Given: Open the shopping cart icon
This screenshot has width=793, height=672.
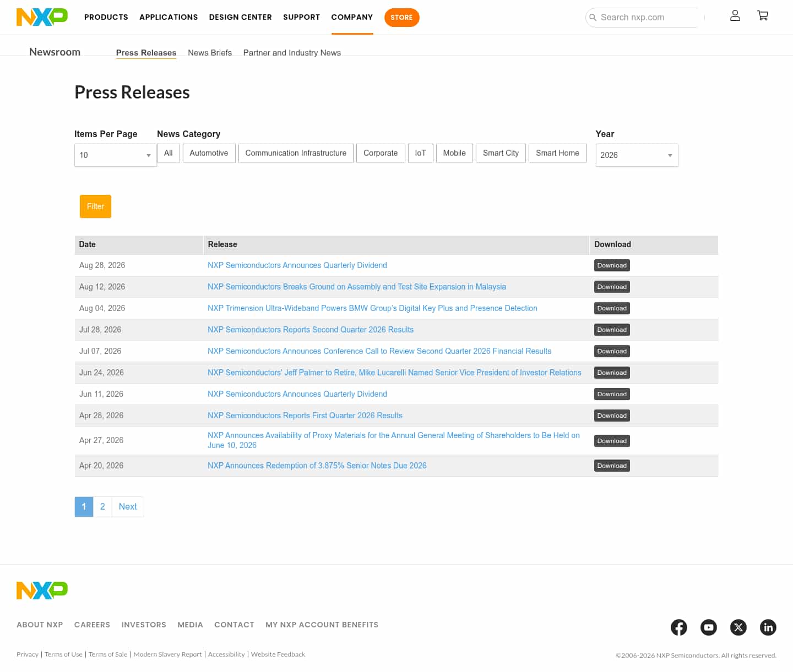Looking at the screenshot, I should coord(763,16).
